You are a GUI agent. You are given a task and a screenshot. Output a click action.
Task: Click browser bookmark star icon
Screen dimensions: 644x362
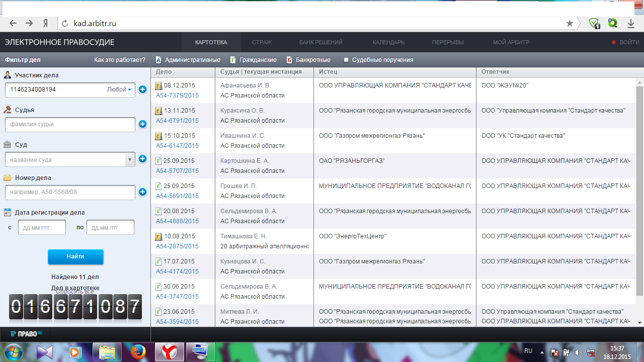pyautogui.click(x=570, y=23)
